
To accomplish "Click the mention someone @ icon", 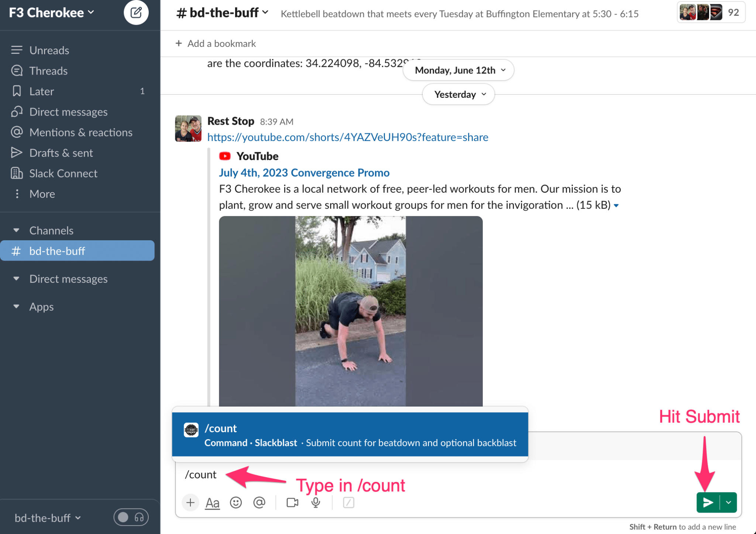I will pos(259,503).
